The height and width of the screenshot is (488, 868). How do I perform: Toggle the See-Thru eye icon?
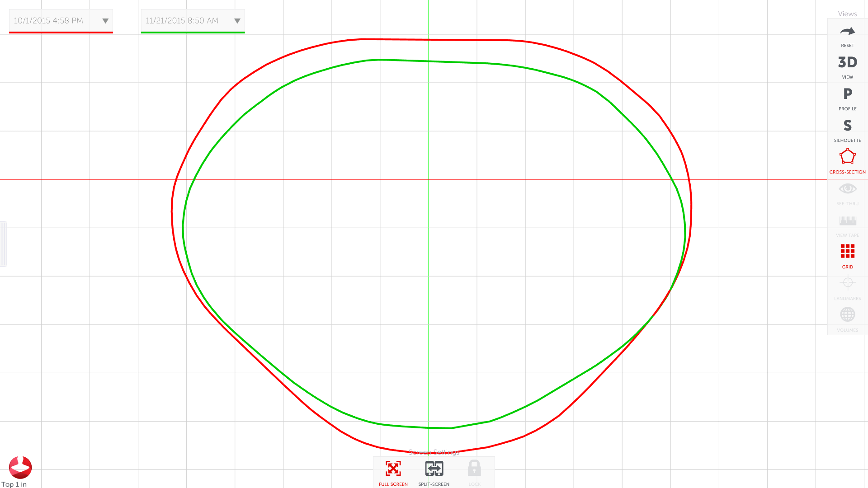point(847,189)
